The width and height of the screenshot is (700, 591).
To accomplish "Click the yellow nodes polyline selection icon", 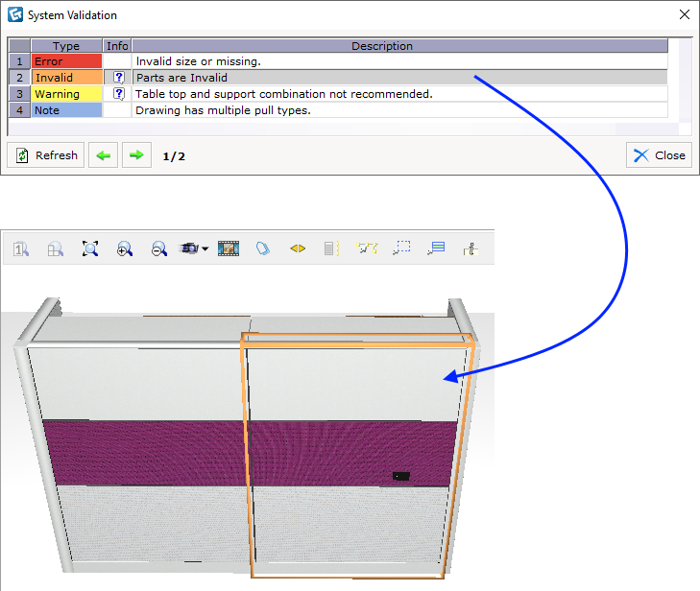I will 367,248.
